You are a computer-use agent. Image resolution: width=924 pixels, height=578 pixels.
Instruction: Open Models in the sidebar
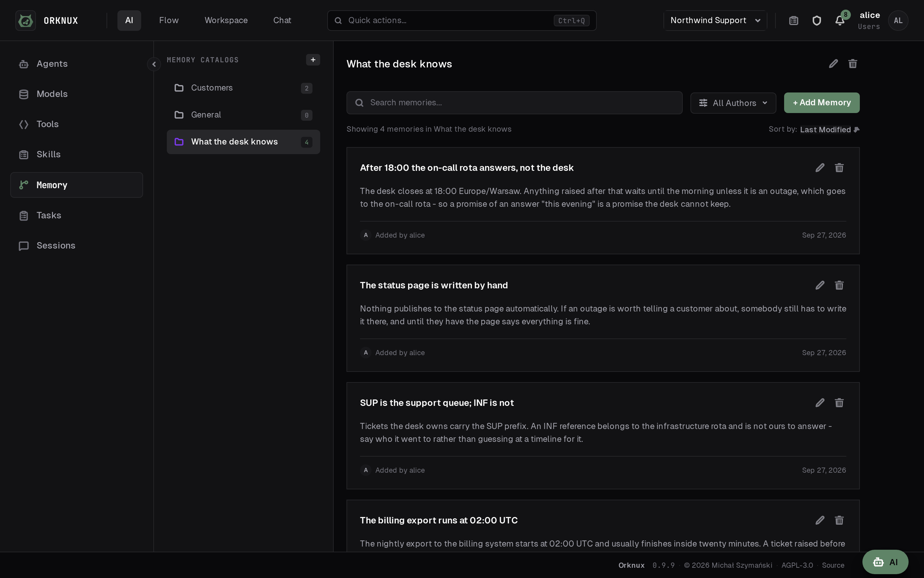coord(76,94)
